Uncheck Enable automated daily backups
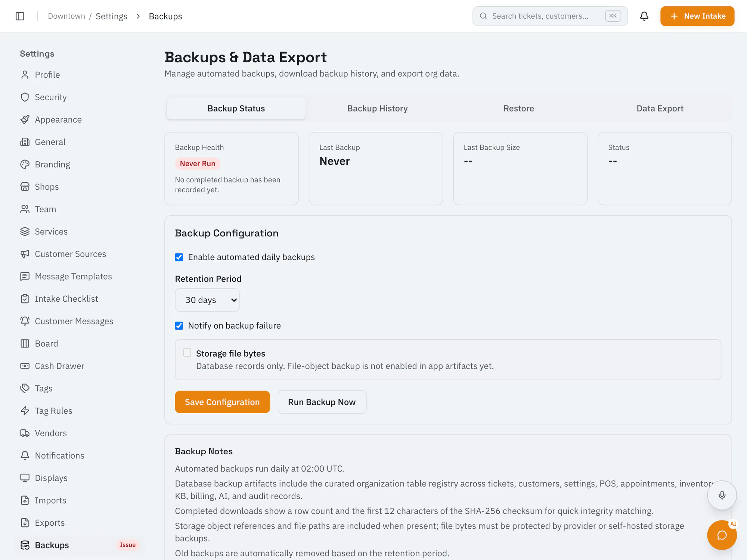 (x=179, y=257)
